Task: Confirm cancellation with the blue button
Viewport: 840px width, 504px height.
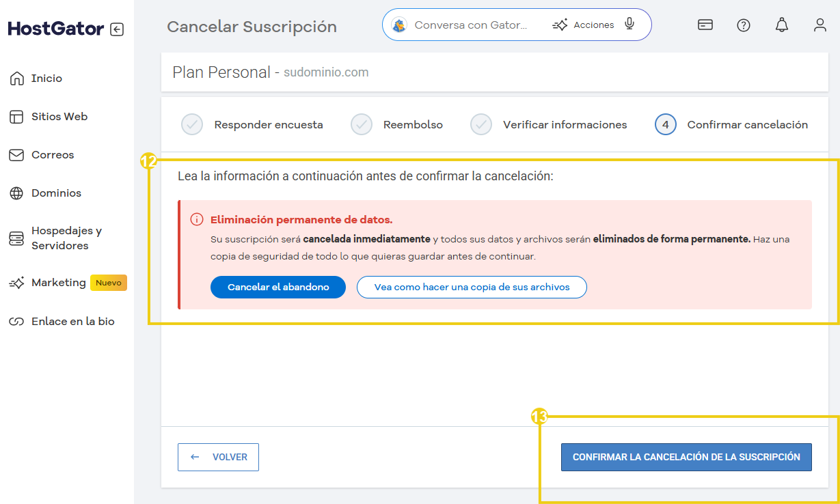Action: [x=686, y=457]
